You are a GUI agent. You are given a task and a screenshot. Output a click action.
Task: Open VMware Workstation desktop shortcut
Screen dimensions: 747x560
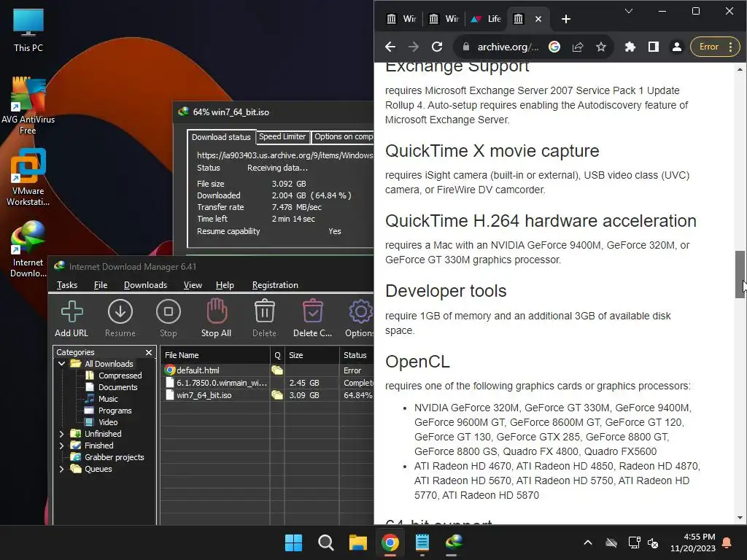tap(28, 176)
